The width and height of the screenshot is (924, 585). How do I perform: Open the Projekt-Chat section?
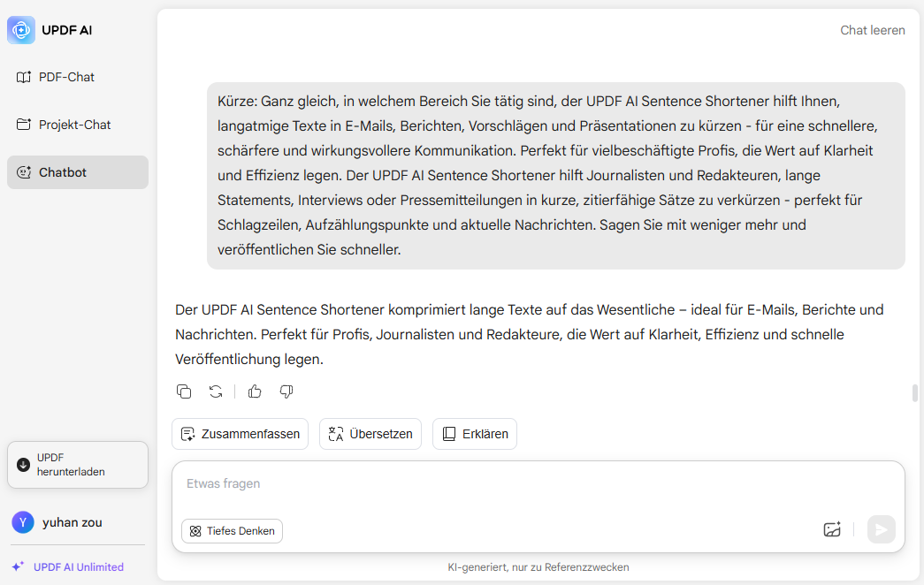[77, 125]
